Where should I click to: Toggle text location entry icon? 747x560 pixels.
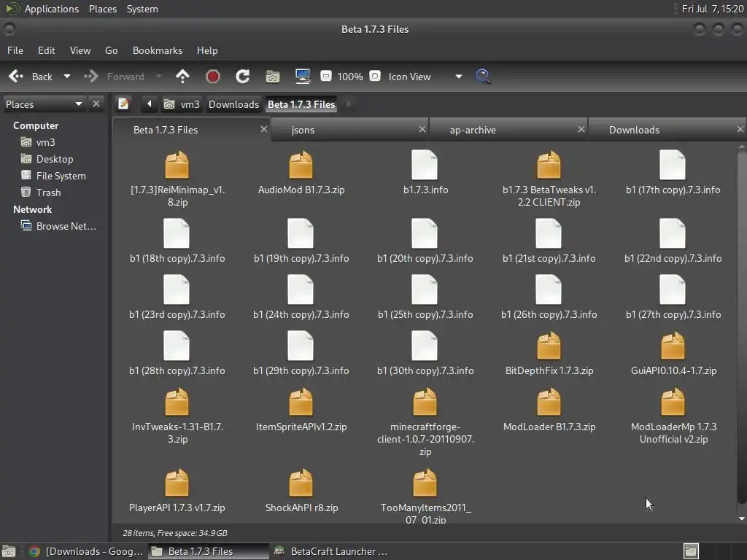click(x=123, y=104)
